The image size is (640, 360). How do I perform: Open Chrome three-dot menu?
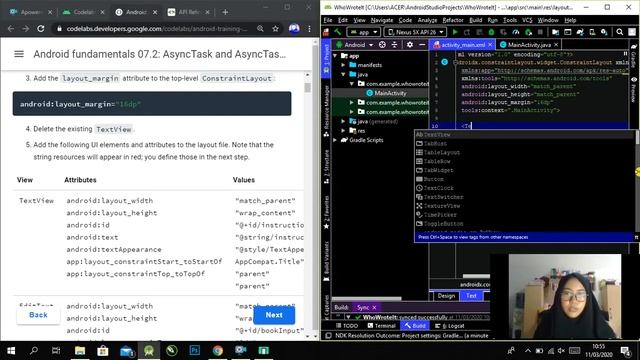pyautogui.click(x=309, y=29)
